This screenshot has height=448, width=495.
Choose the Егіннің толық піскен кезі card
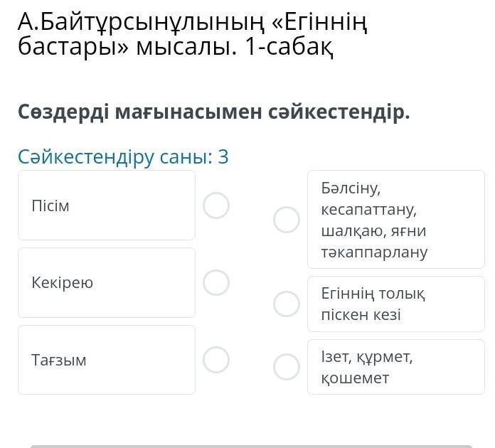pos(395,304)
